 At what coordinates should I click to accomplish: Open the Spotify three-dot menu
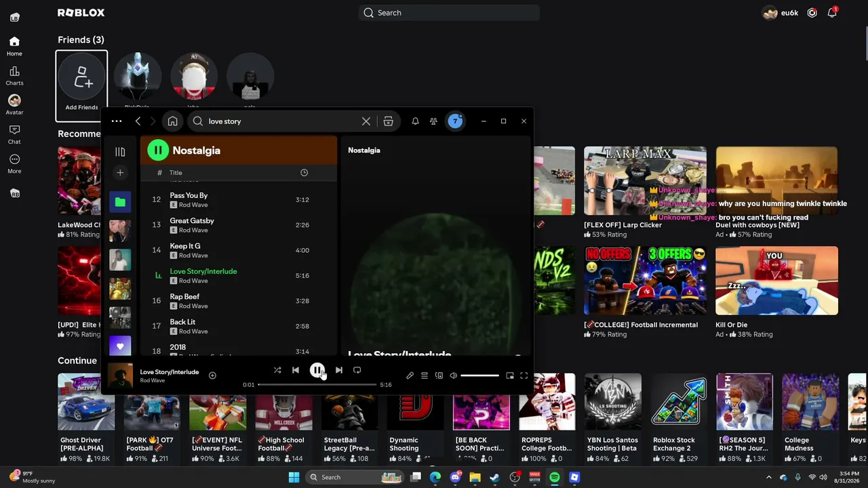click(117, 121)
